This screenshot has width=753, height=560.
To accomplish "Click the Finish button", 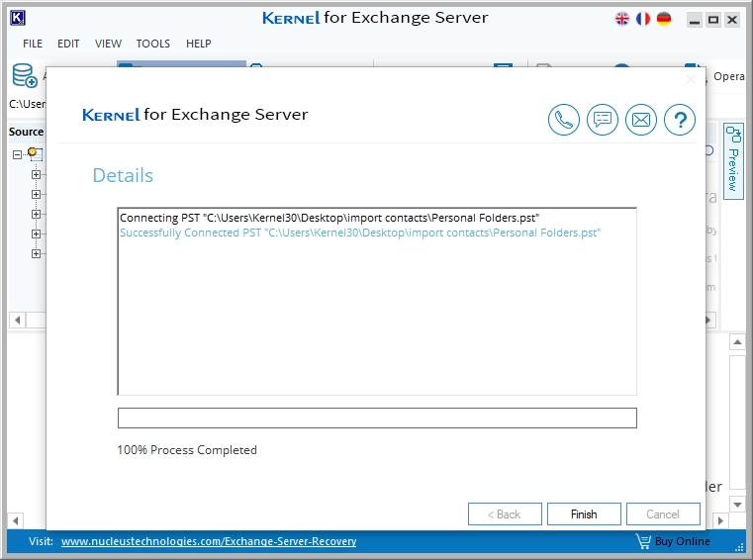I will 584,514.
